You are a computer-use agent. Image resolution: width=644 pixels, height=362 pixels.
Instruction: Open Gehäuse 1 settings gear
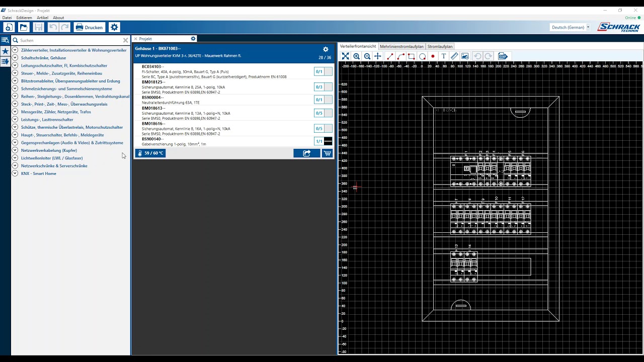pos(326,49)
